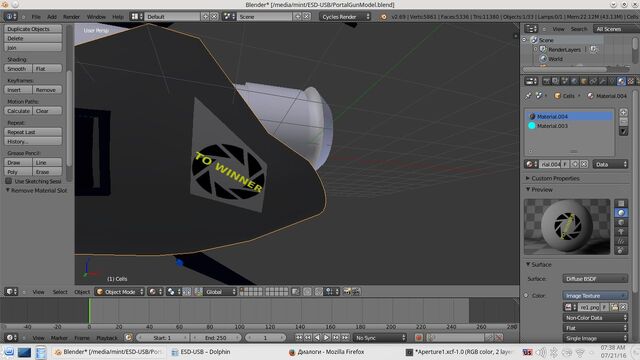This screenshot has height=360, width=640.
Task: Open the Constraints tab (chain icon)
Action: point(593,81)
